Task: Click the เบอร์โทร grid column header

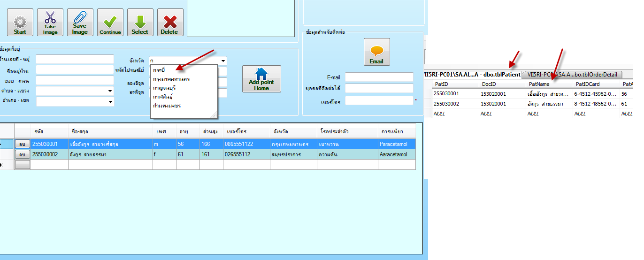Action: (246, 131)
